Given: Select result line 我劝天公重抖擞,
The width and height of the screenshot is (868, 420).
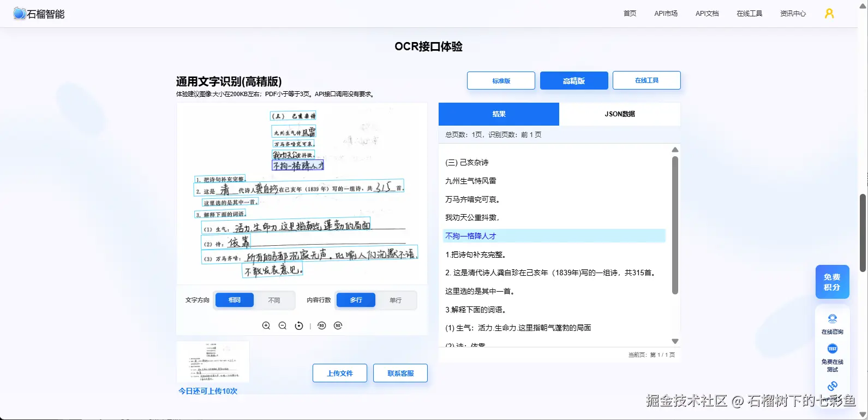Looking at the screenshot, I should pyautogui.click(x=554, y=217).
